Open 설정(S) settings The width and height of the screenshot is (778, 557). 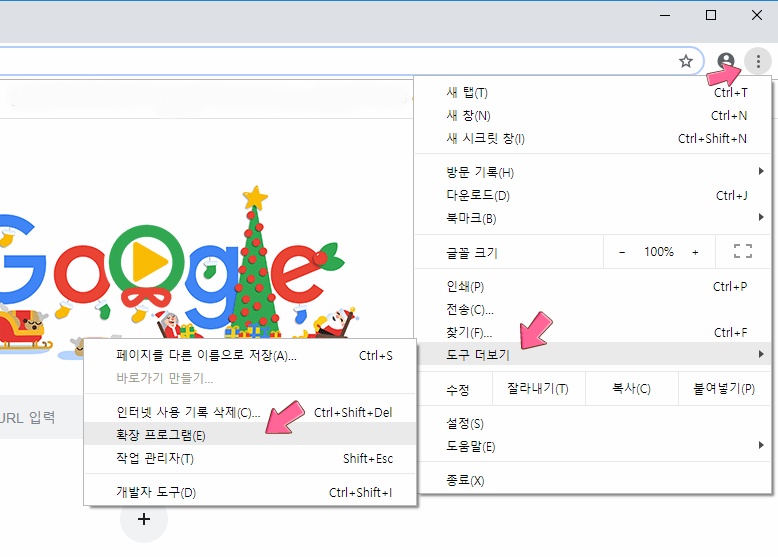click(593, 423)
